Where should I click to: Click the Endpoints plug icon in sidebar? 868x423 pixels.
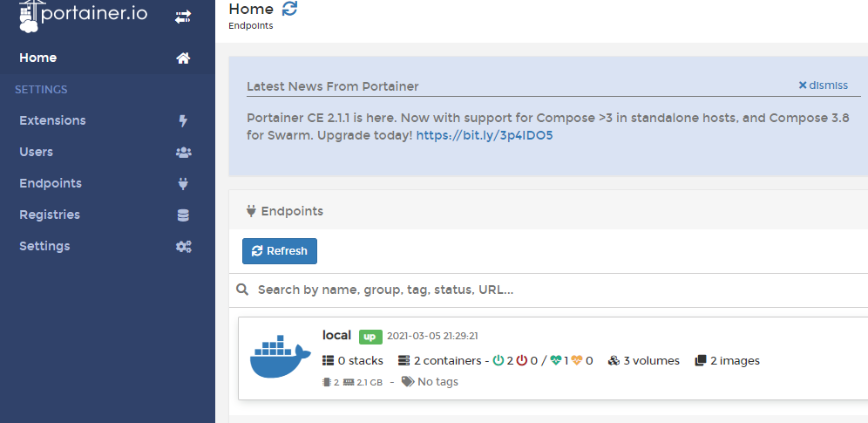(x=183, y=183)
